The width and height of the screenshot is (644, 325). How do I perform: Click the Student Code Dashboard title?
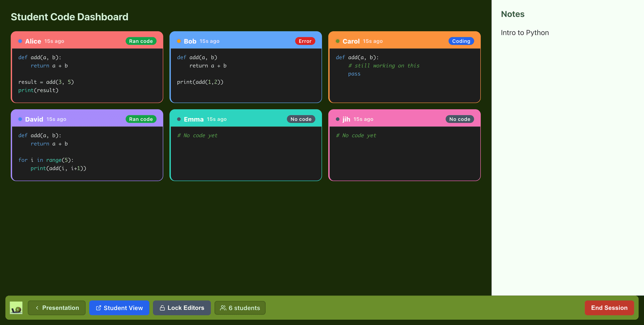69,17
